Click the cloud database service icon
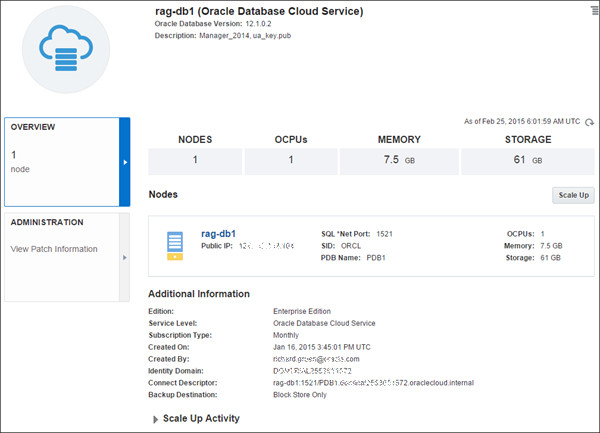The height and width of the screenshot is (433, 600). coord(66,49)
